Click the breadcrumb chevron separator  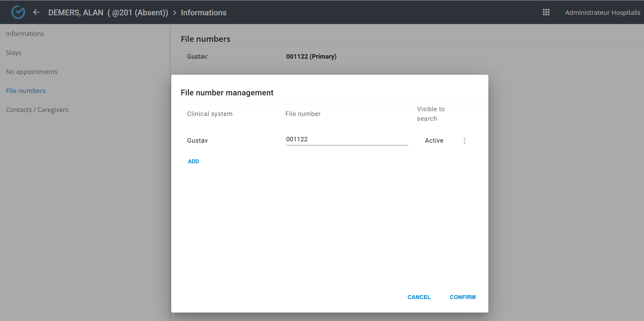(x=175, y=13)
